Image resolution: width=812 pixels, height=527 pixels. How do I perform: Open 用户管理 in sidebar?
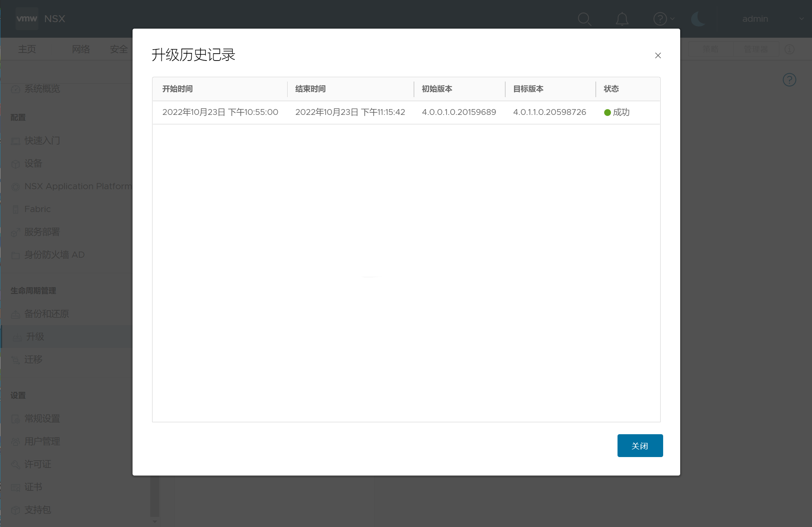pyautogui.click(x=42, y=441)
